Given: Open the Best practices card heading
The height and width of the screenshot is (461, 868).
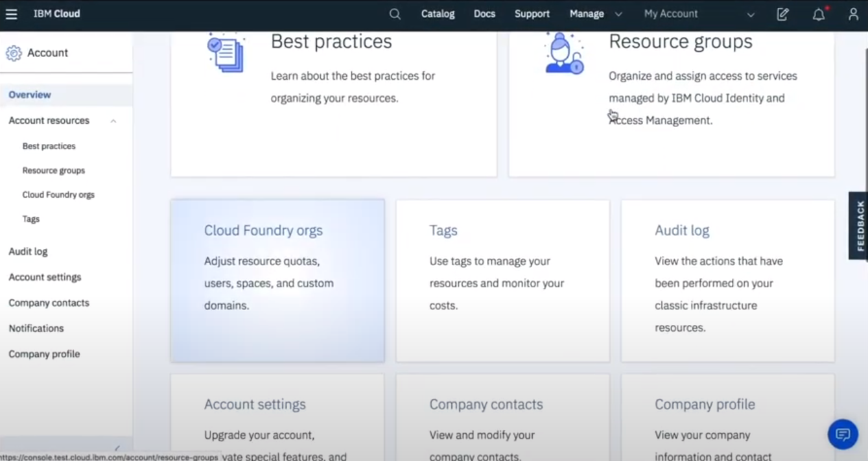Looking at the screenshot, I should pos(331,41).
